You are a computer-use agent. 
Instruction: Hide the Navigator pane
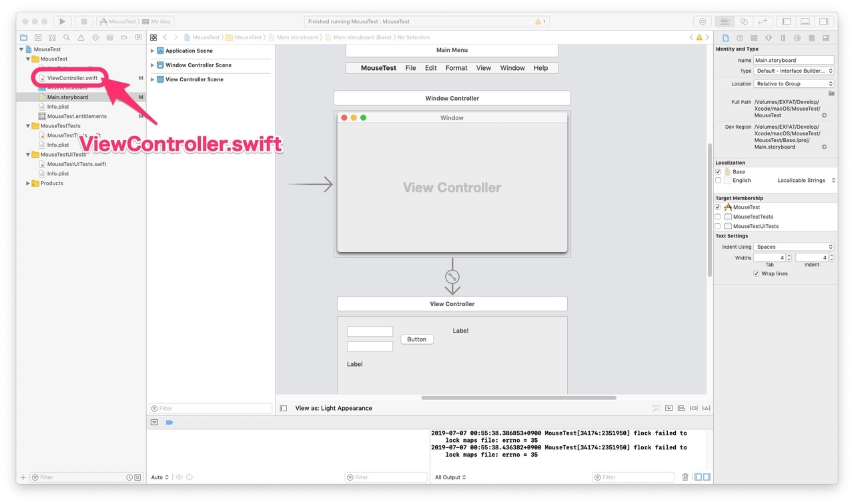[787, 21]
